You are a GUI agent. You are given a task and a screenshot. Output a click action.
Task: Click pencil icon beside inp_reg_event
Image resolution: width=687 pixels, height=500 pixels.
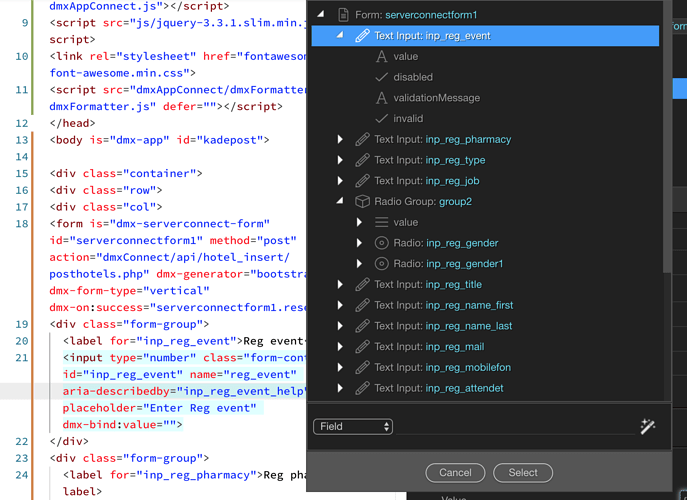[362, 35]
